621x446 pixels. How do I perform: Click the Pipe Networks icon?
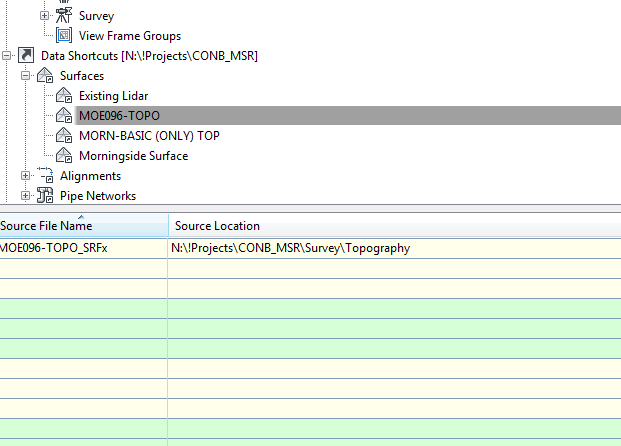pos(45,195)
